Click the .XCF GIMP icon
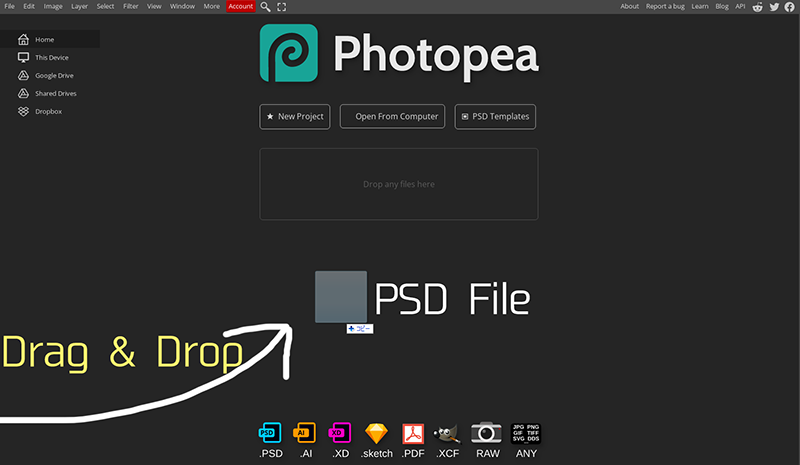The width and height of the screenshot is (800, 465). tap(447, 433)
